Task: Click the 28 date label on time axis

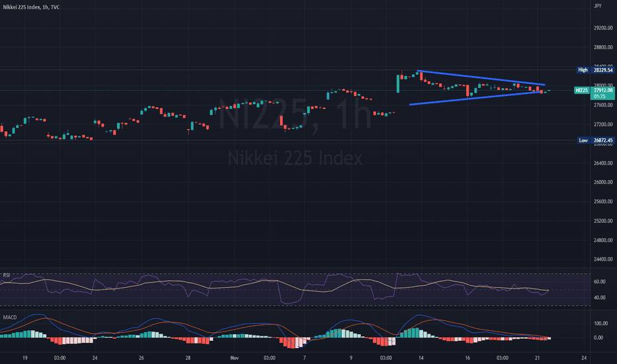Action: 188,357
